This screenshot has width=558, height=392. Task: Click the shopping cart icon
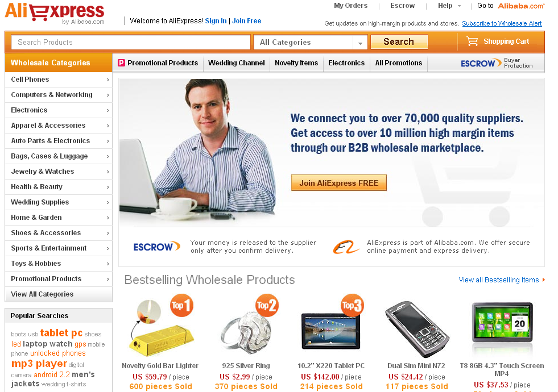pyautogui.click(x=472, y=41)
